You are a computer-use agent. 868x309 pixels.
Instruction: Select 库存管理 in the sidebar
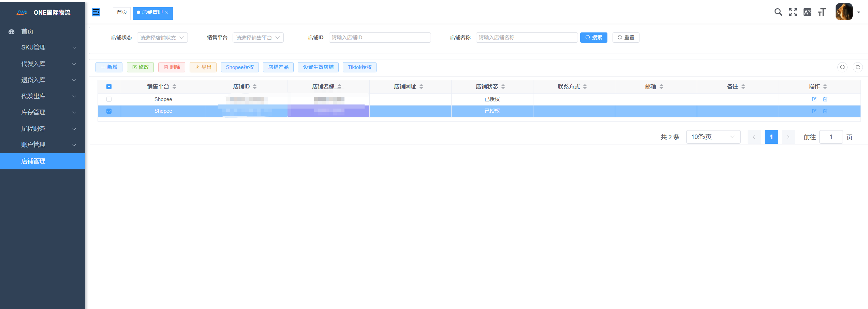33,112
